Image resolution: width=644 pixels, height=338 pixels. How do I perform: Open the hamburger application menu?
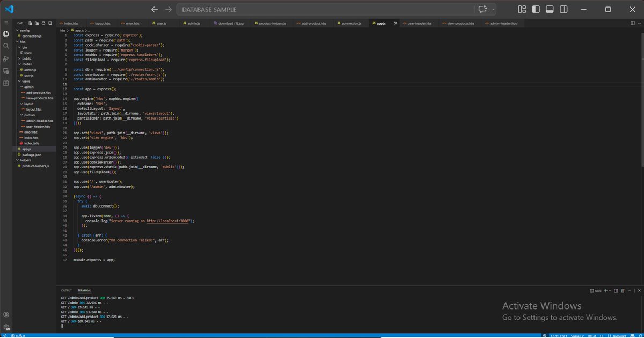point(6,23)
